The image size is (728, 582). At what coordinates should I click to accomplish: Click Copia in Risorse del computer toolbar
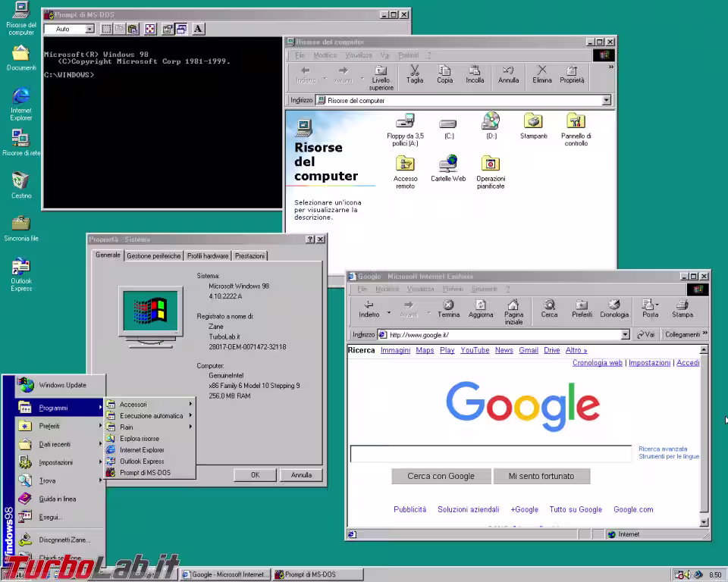[444, 74]
